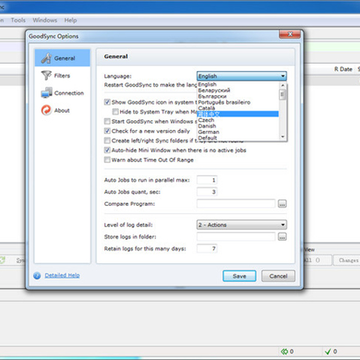This screenshot has width=360, height=360.
Task: Switch to Filters options page
Action: (x=62, y=76)
